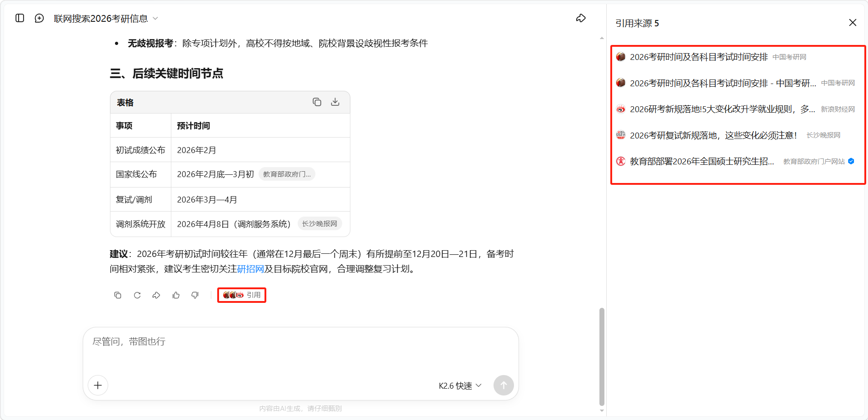Start a new chat with plus bubble icon
Screen dimensions: 868x420
[x=40, y=18]
